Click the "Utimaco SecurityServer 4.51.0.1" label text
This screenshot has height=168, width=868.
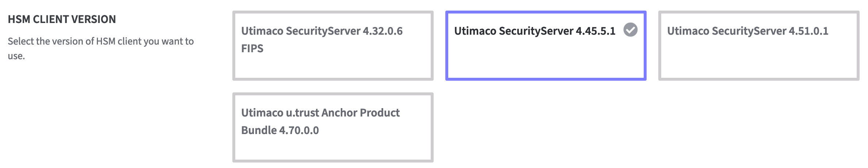747,31
